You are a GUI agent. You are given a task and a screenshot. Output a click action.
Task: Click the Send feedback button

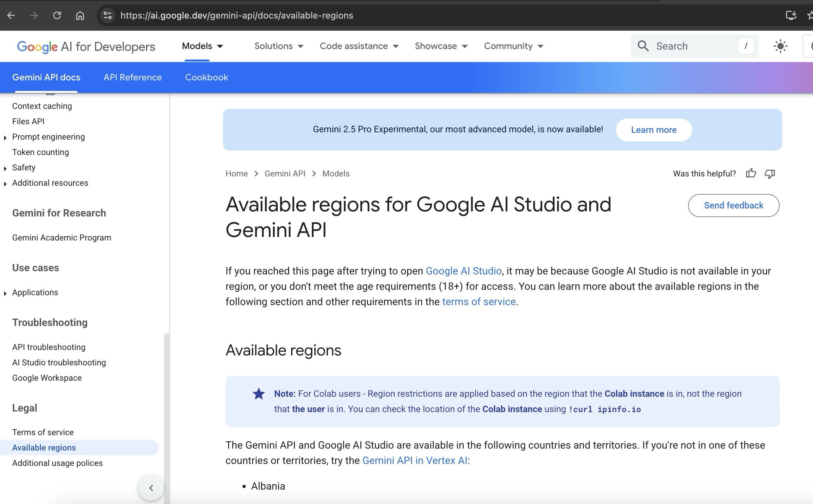(733, 205)
